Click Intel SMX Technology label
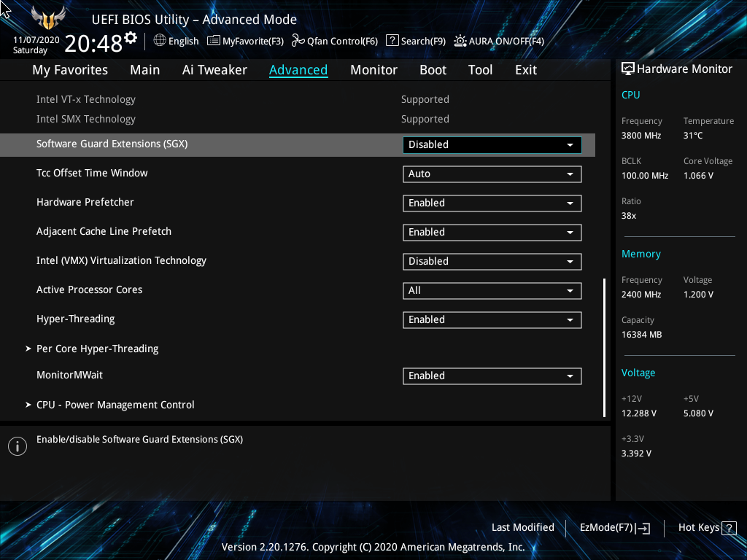This screenshot has height=560, width=747. (86, 119)
